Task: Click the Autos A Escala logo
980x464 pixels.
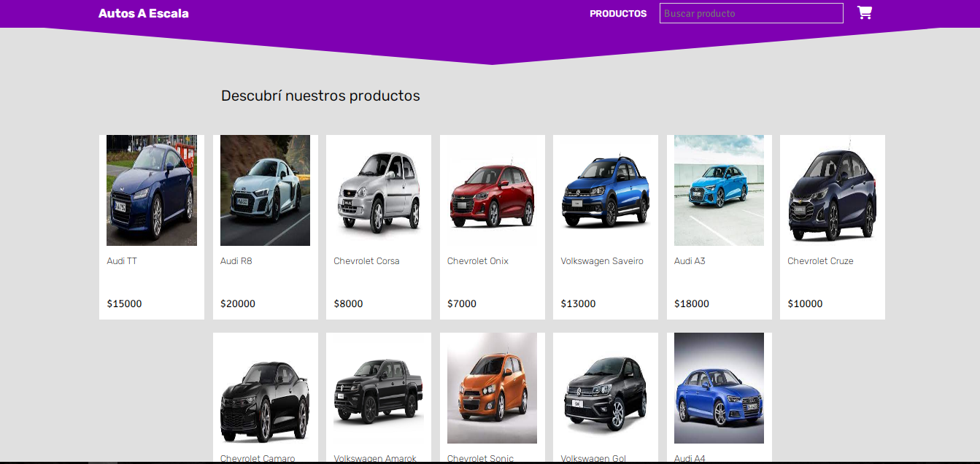Action: coord(144,13)
